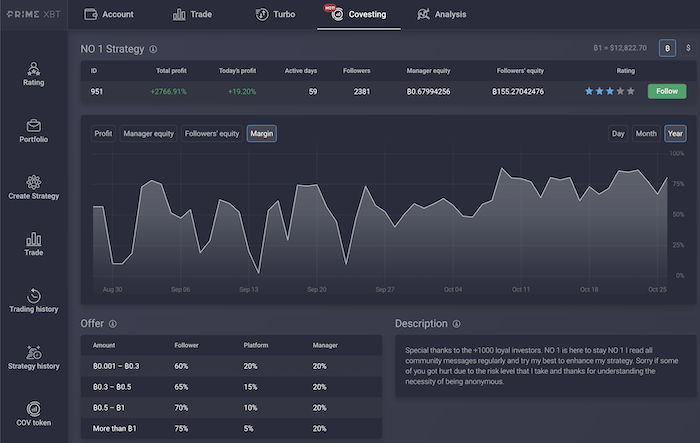Click the green Follow button
The width and height of the screenshot is (700, 443).
pos(667,91)
